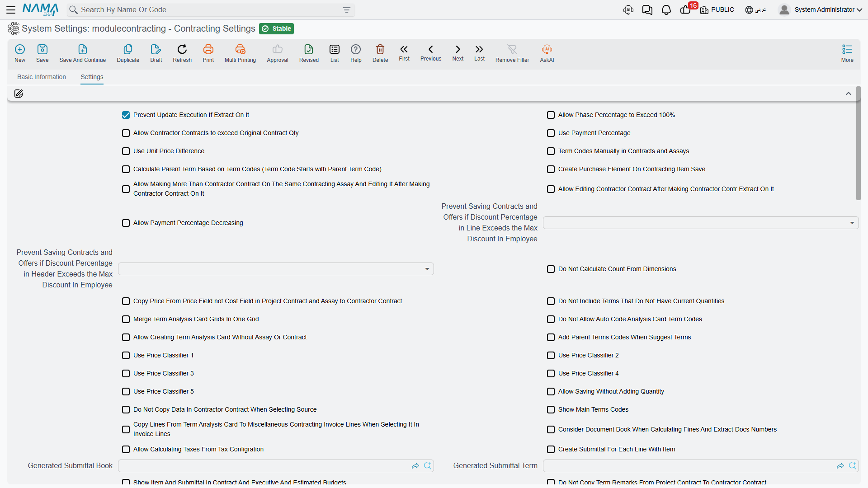Select the Settings tab
The image size is (868, 488).
[x=92, y=77]
